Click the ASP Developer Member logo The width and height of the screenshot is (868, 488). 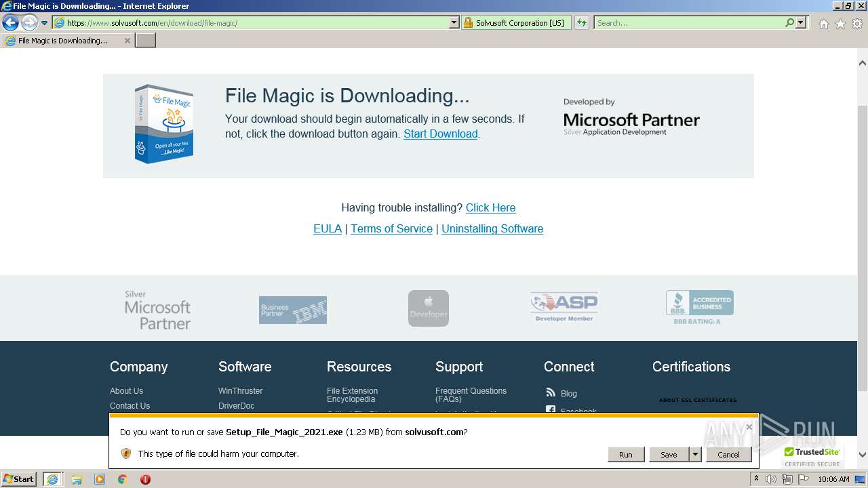click(564, 307)
